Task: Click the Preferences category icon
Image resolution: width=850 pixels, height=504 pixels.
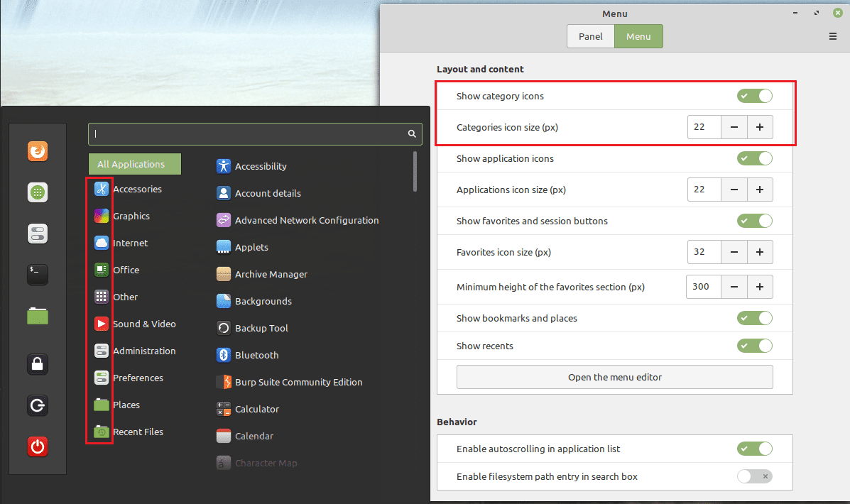Action: (102, 378)
